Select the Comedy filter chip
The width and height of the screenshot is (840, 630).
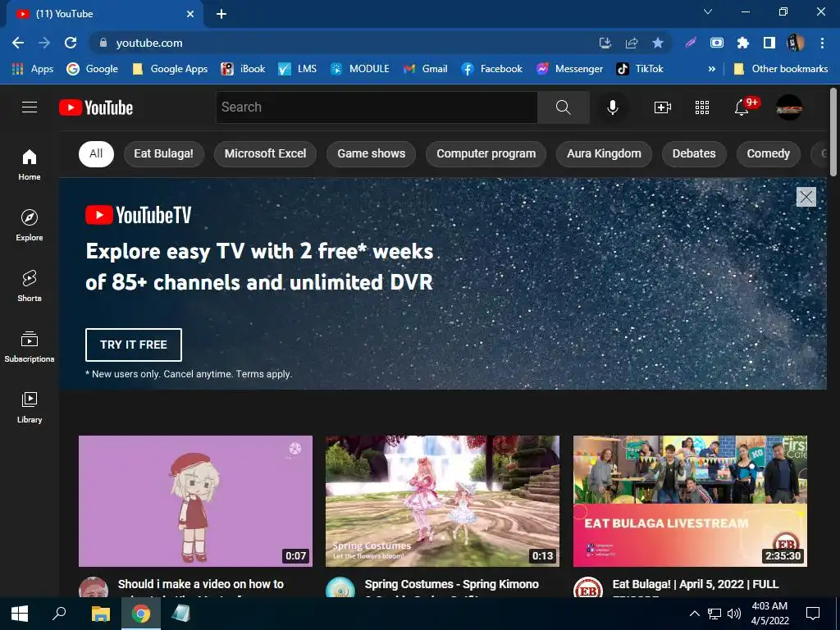coord(768,153)
